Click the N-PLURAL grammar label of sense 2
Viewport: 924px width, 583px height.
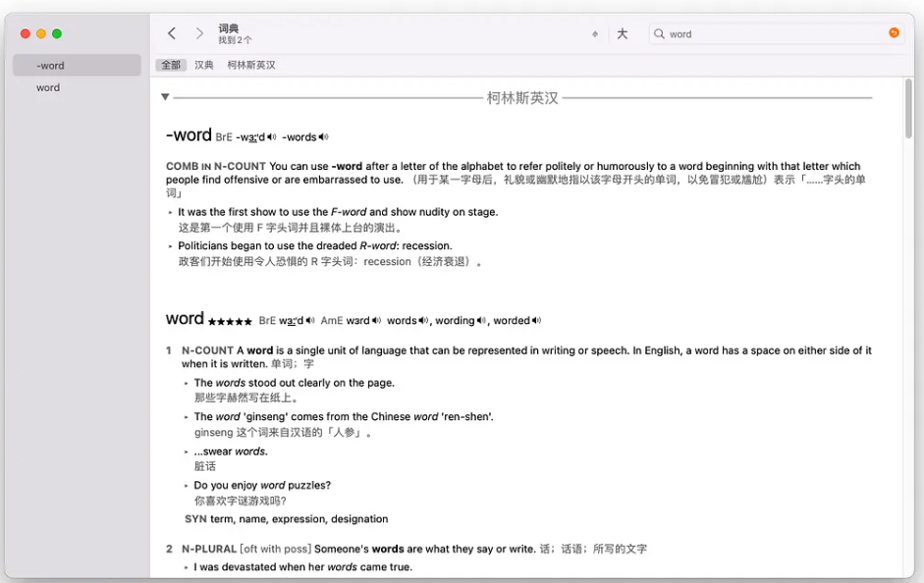pos(208,549)
